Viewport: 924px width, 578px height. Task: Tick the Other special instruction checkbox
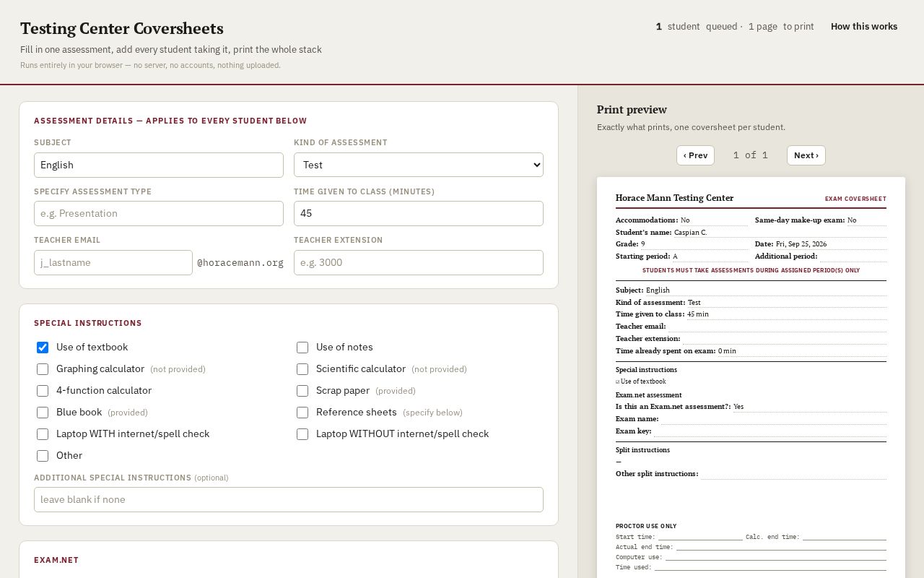click(43, 456)
